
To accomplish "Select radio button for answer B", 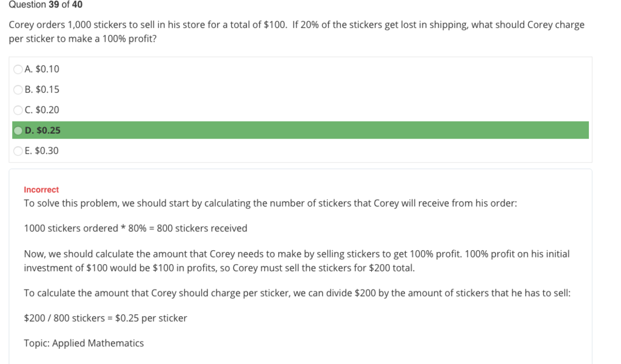I will point(18,90).
